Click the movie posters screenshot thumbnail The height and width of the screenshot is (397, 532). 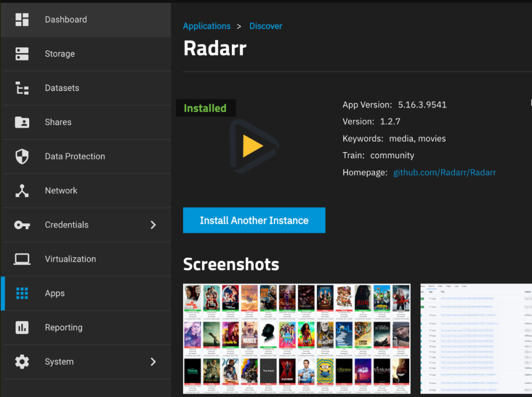click(x=296, y=338)
